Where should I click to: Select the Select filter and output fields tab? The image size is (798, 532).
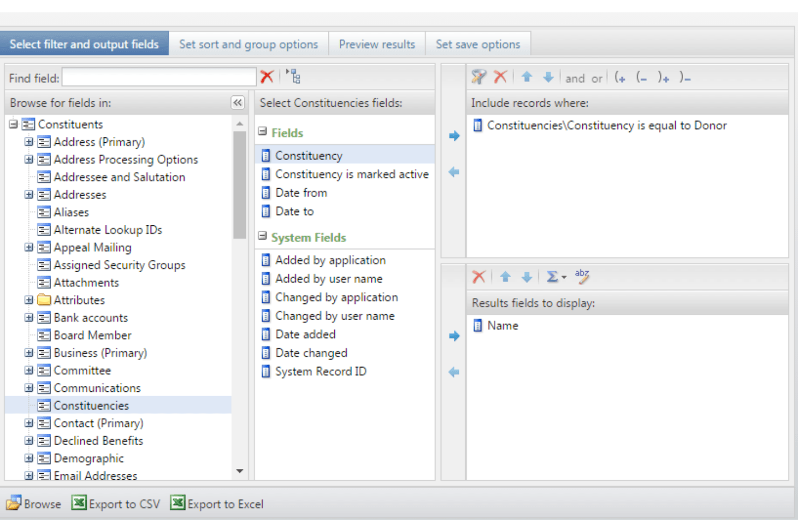[84, 44]
